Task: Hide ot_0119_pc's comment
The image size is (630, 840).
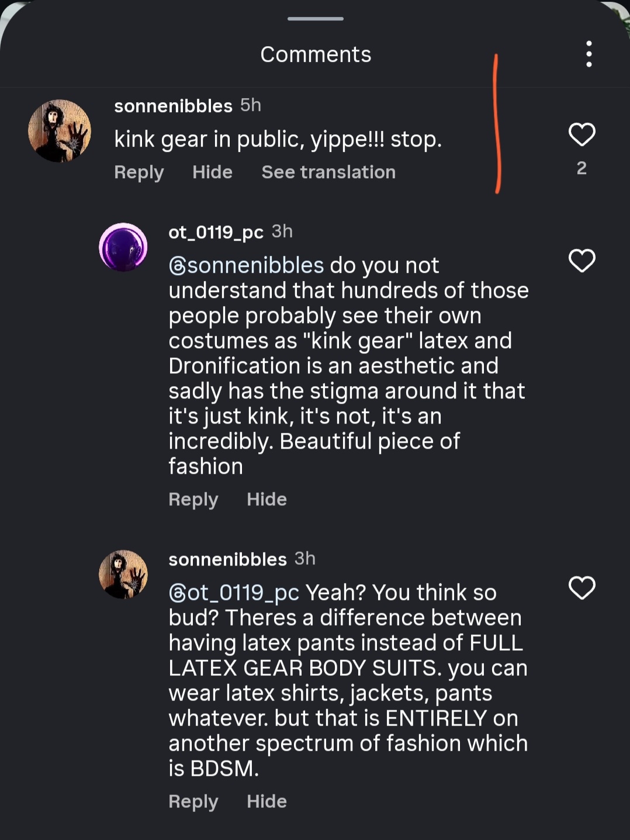Action: 266,499
